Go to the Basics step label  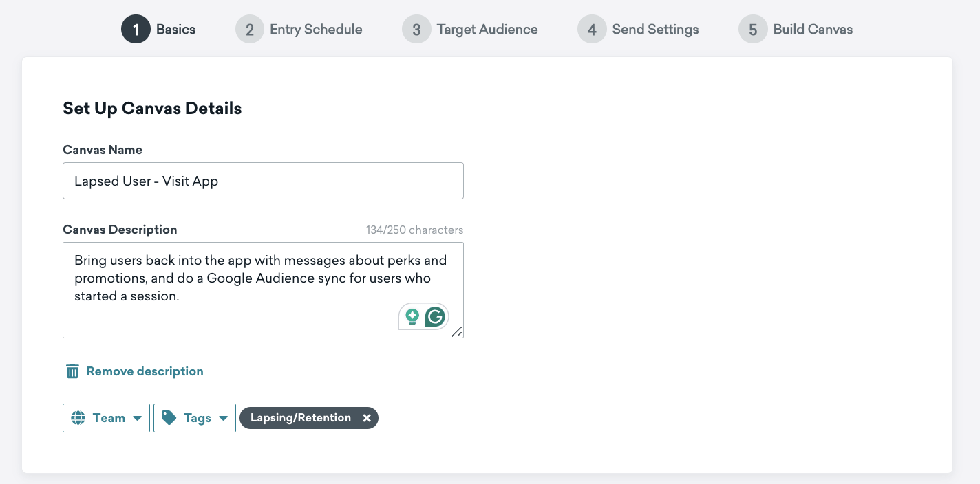pyautogui.click(x=175, y=30)
